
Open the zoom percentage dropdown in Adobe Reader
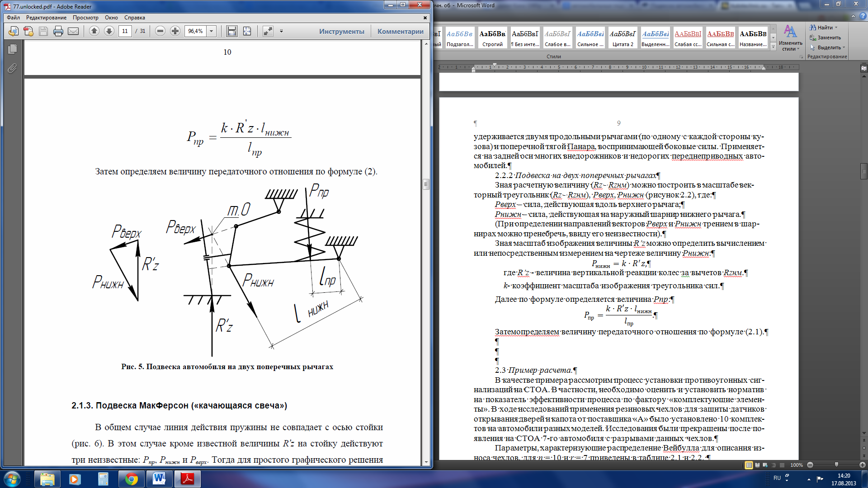tap(212, 31)
